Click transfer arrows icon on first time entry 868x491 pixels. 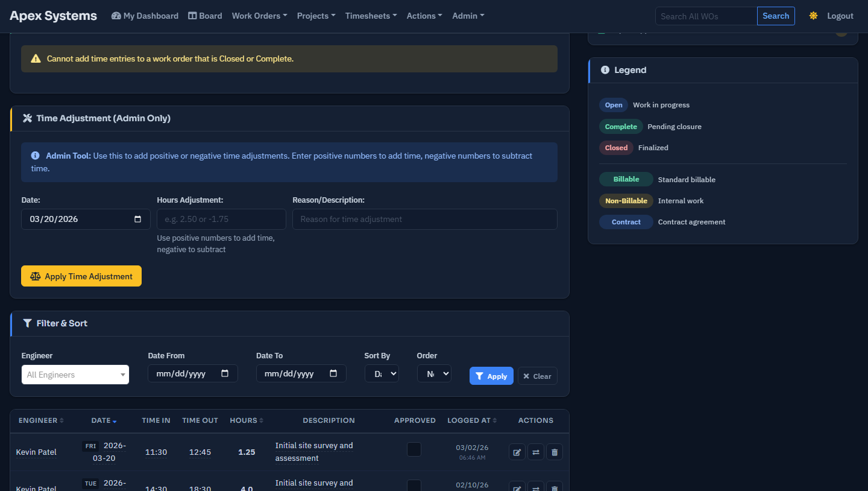(x=535, y=452)
